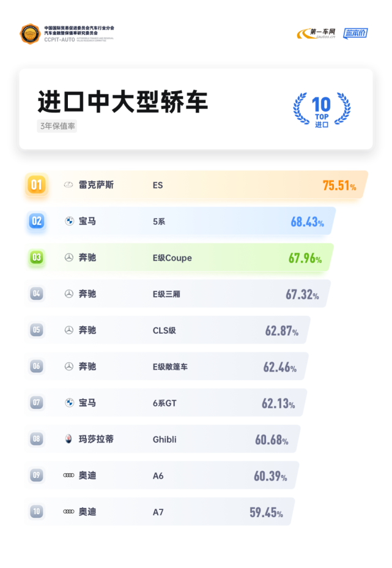Click the BMW logo beside 5系

(69, 221)
